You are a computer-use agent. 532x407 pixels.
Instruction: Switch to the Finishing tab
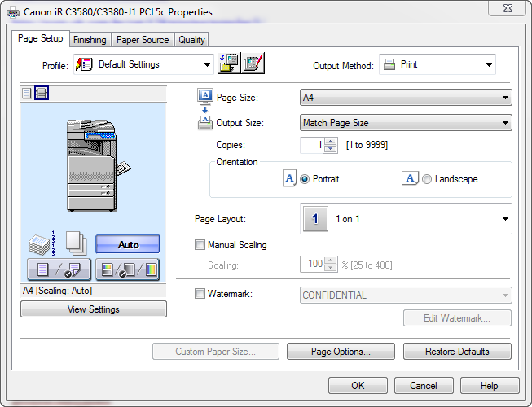(90, 40)
